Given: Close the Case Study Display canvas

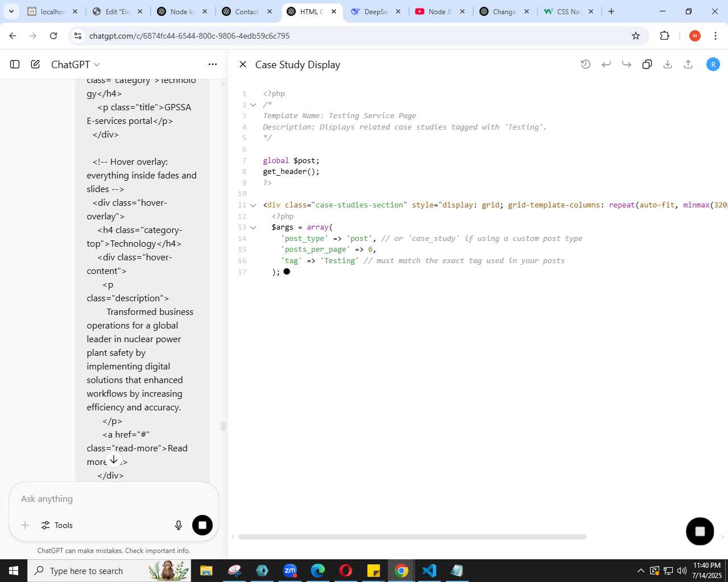Looking at the screenshot, I should (x=243, y=64).
